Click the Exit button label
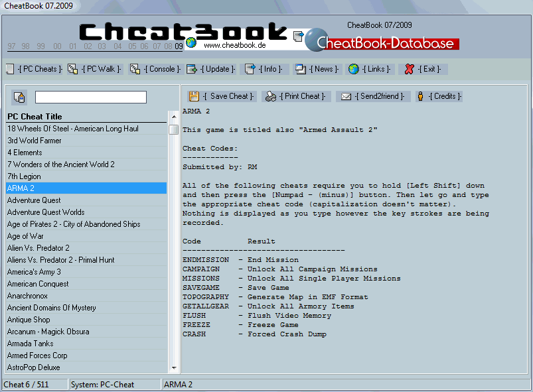The height and width of the screenshot is (392, 533). coord(429,69)
